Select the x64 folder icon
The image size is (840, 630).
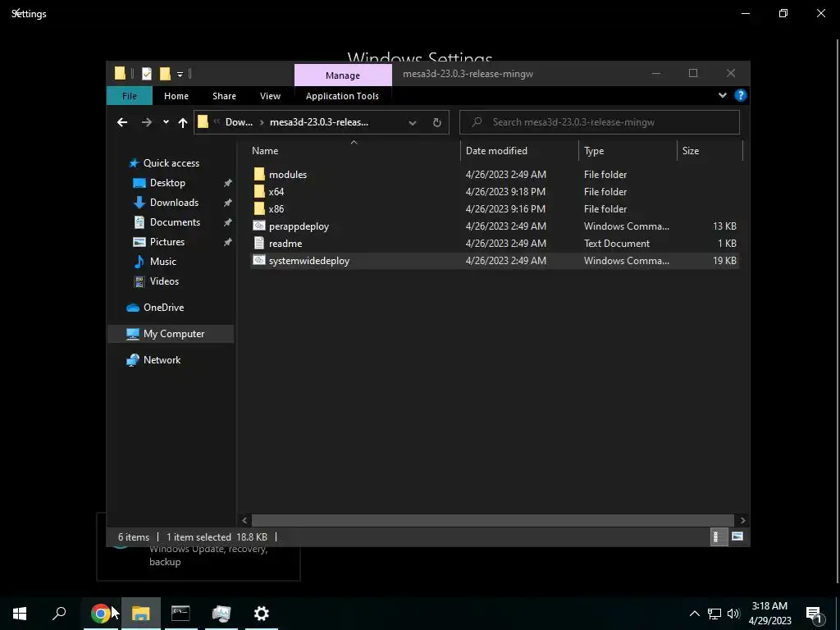tap(259, 191)
